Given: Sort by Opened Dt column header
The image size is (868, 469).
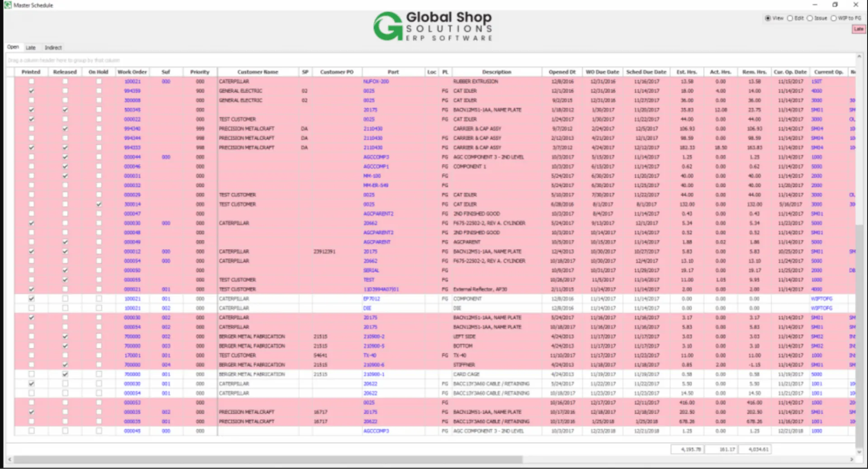Looking at the screenshot, I should [x=562, y=72].
